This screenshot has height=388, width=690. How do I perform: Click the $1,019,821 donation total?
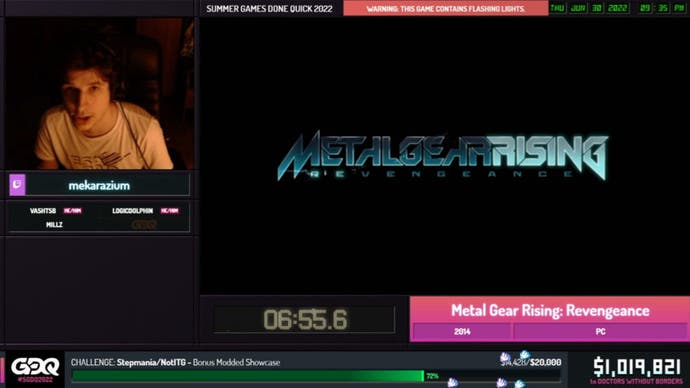point(637,367)
